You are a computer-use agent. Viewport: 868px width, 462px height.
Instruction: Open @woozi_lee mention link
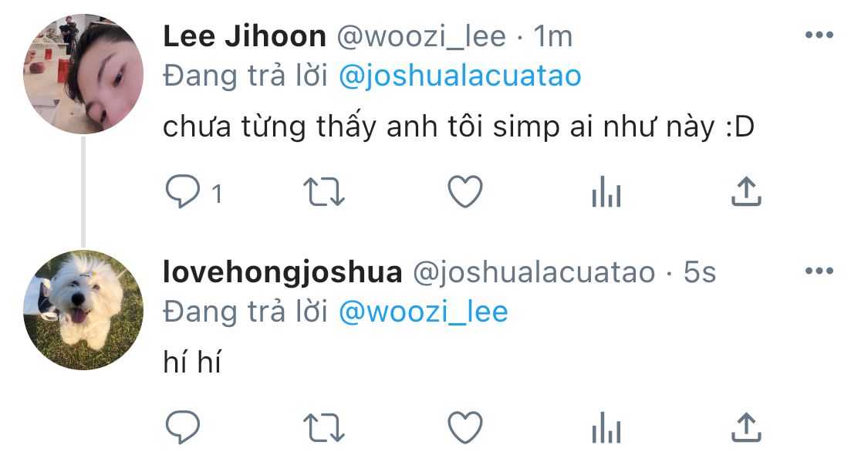point(424,312)
